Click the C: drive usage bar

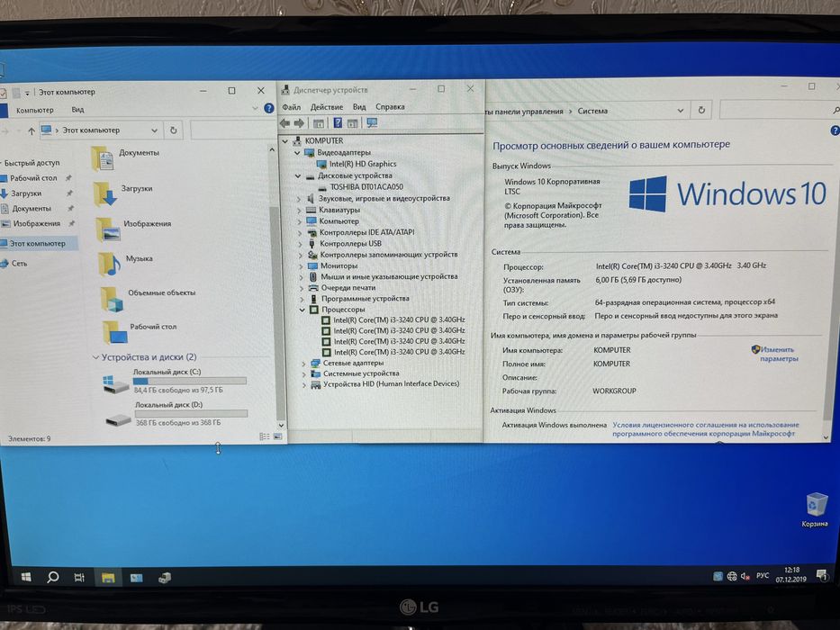[190, 381]
